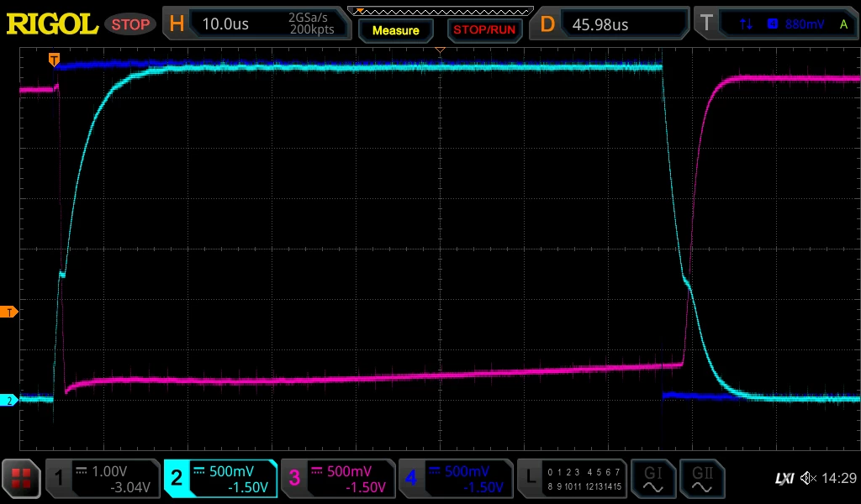Screen dimensions: 861x504
Task: Open the trigger T settings label
Action: pyautogui.click(x=706, y=23)
